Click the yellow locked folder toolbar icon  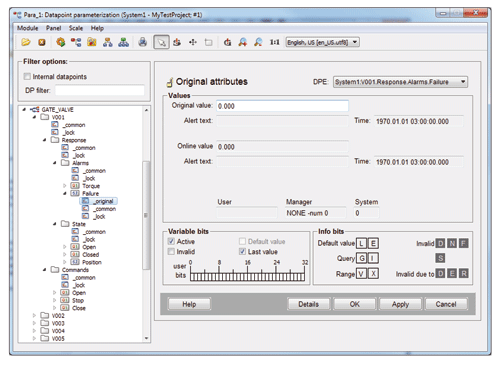click(x=92, y=42)
